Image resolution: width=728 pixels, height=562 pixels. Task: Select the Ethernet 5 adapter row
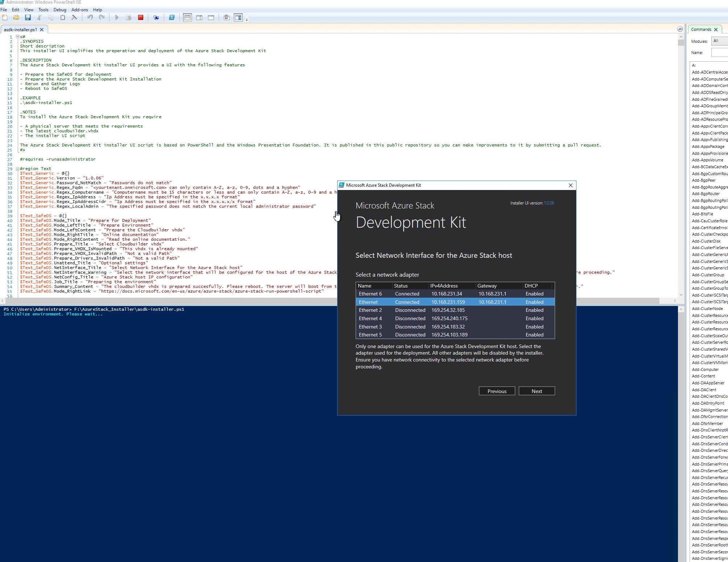pyautogui.click(x=455, y=335)
